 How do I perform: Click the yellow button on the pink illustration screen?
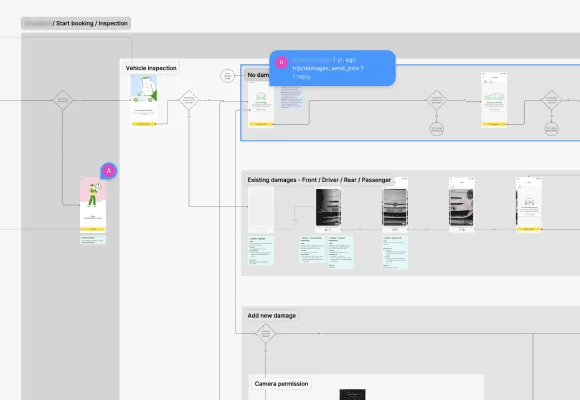93,229
